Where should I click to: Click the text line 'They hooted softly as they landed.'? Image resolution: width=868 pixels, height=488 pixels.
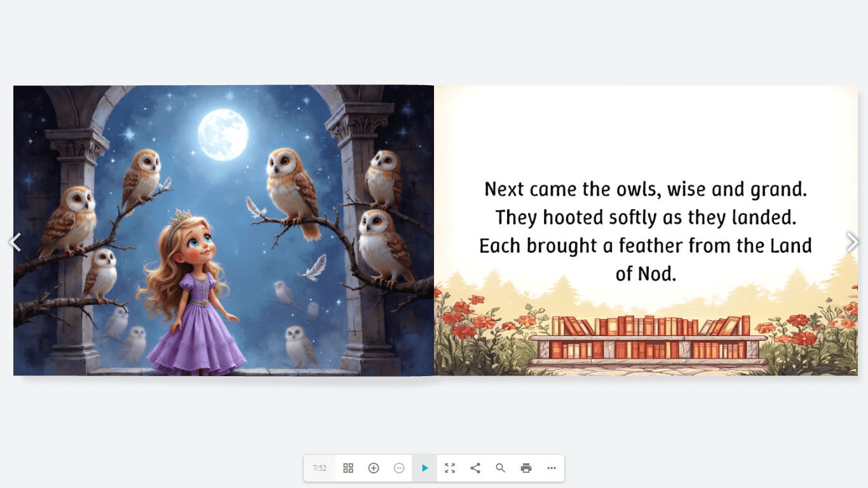pos(646,217)
